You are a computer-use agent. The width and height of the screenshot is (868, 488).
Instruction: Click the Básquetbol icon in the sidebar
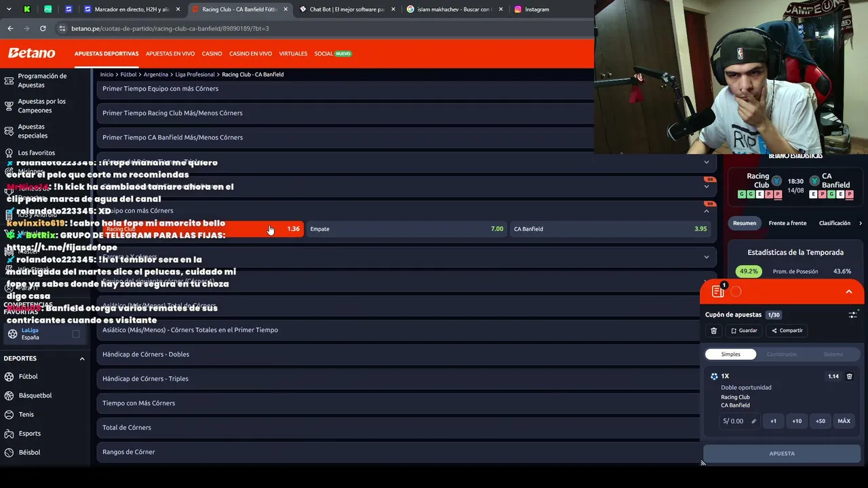pos(9,396)
